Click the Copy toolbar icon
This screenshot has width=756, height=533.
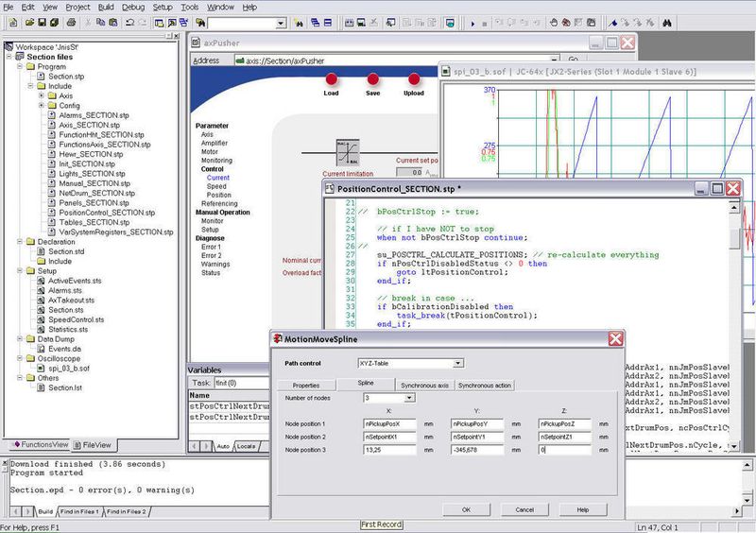pos(100,22)
